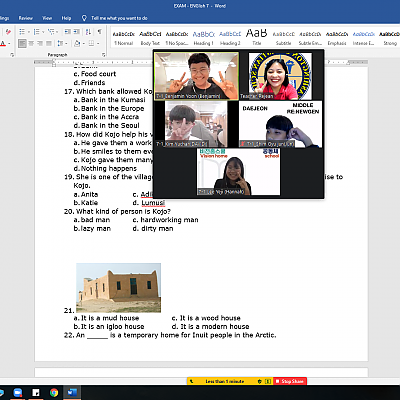Click answer 'd. It is a modern house'
Image resolution: width=400 pixels, height=400 pixels.
(210, 326)
